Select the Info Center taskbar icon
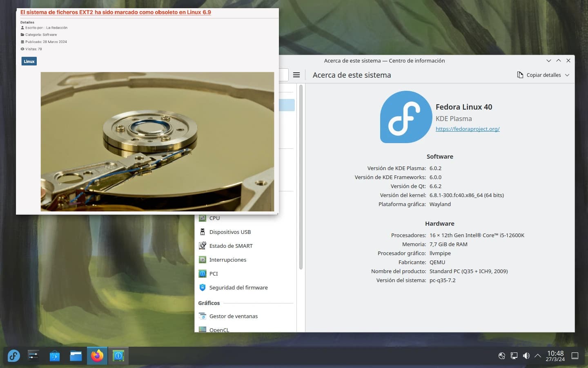The width and height of the screenshot is (588, 368). pyautogui.click(x=118, y=356)
